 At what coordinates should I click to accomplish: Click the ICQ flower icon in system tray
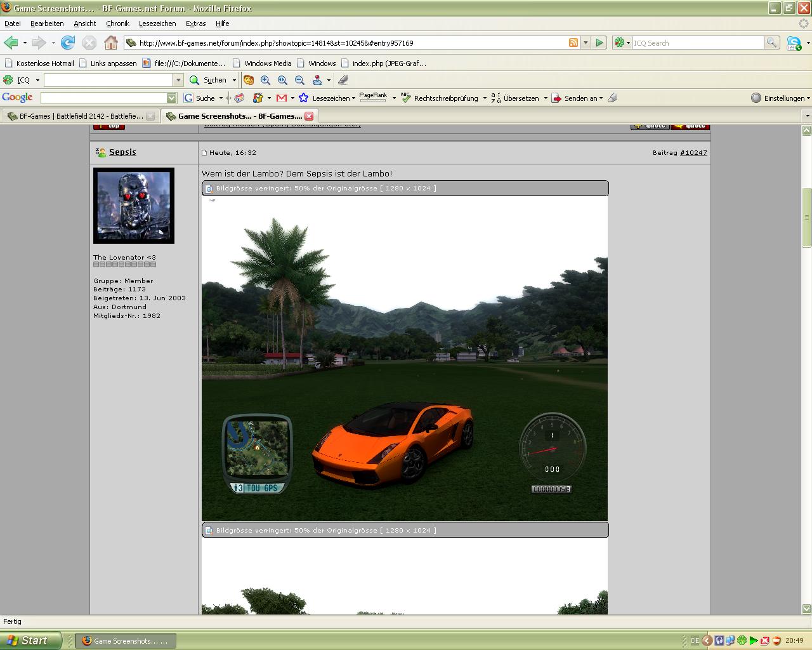coord(742,640)
